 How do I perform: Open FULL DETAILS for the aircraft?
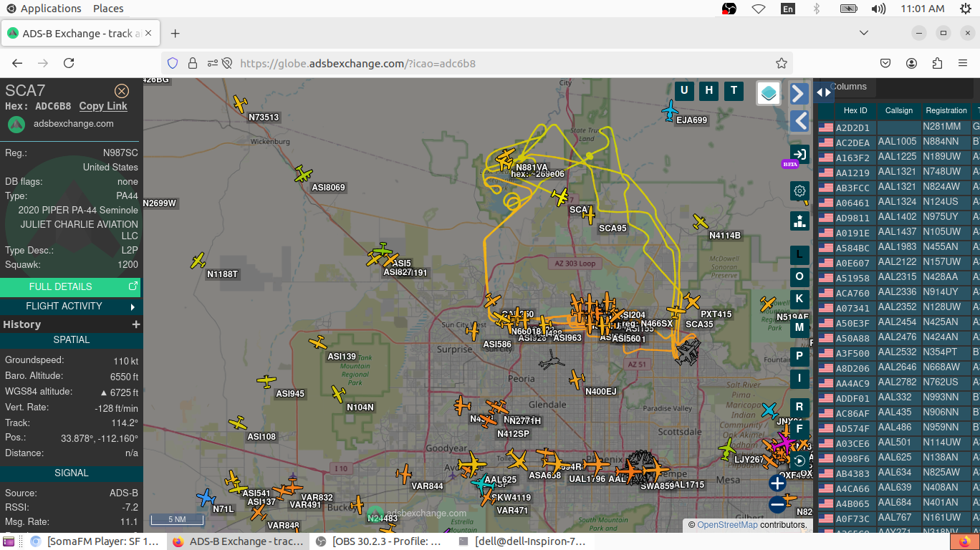[70, 286]
